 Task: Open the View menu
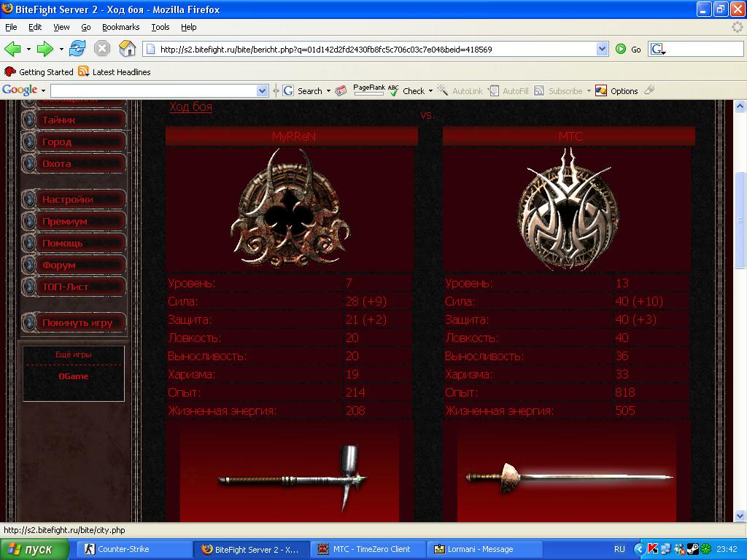click(x=61, y=27)
